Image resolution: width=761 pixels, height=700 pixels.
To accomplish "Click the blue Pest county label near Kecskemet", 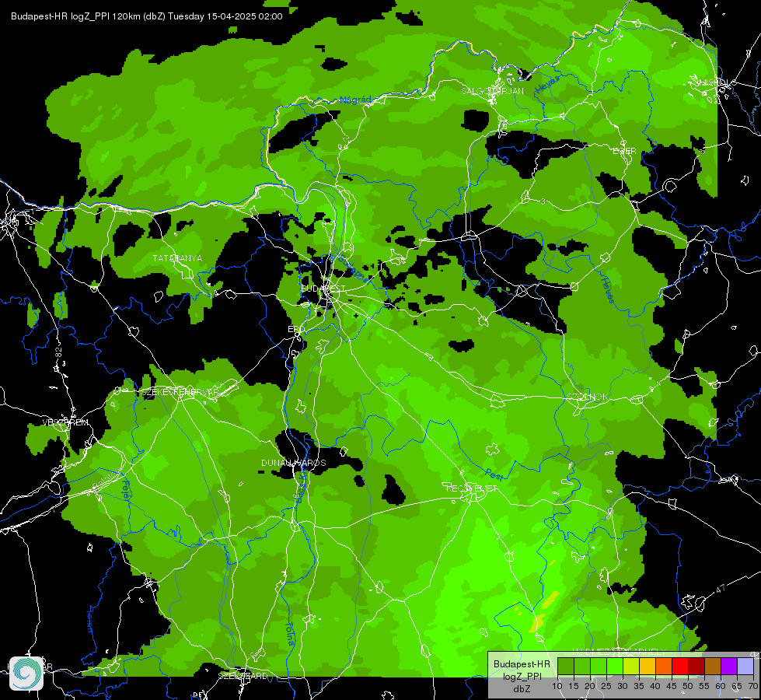I will pos(494,474).
